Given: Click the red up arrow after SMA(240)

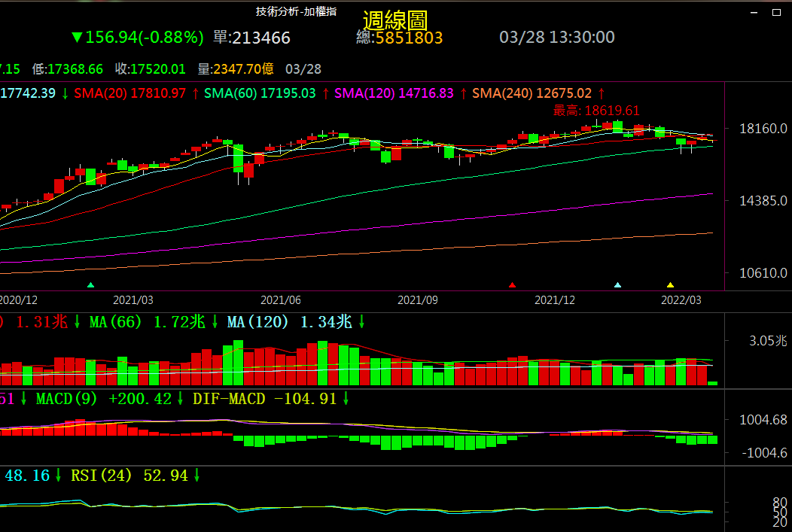Looking at the screenshot, I should [x=602, y=93].
